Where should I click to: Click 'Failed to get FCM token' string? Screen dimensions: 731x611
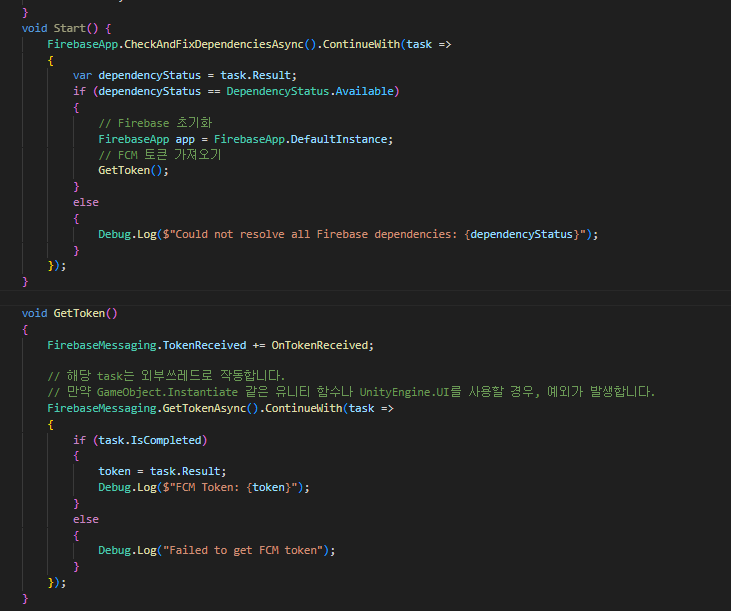point(242,550)
